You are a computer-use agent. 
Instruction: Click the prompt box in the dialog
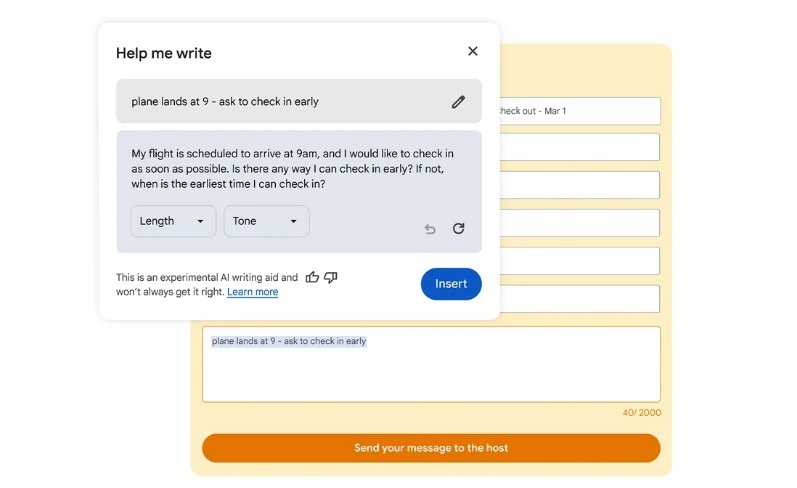(x=280, y=101)
